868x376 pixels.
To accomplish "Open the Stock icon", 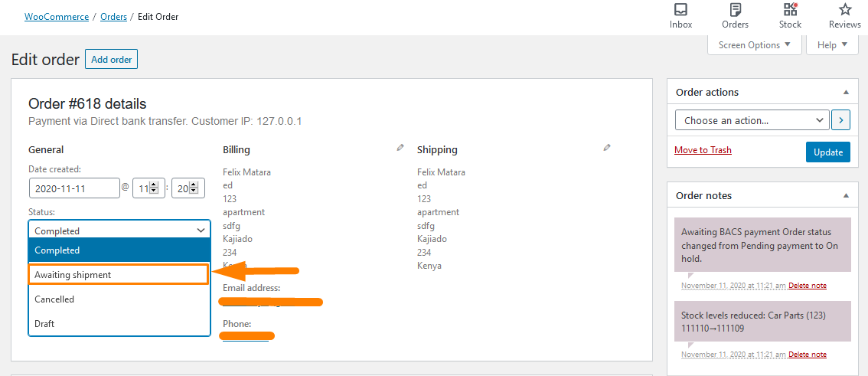I will pyautogui.click(x=790, y=9).
